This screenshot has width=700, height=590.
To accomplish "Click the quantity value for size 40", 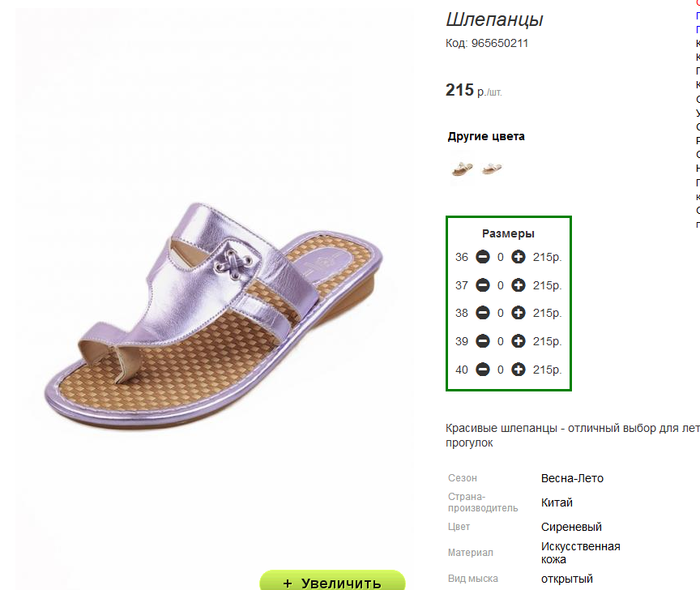I will (x=501, y=370).
